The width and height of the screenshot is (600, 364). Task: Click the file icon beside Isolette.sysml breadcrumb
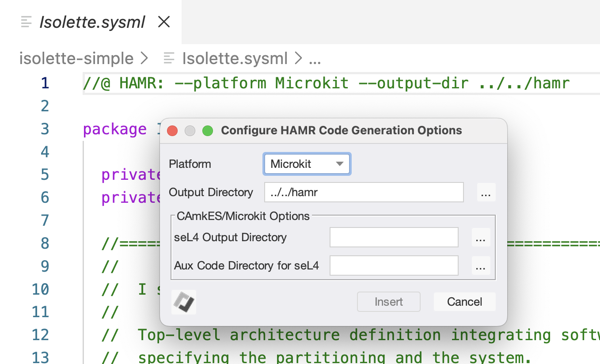[169, 58]
